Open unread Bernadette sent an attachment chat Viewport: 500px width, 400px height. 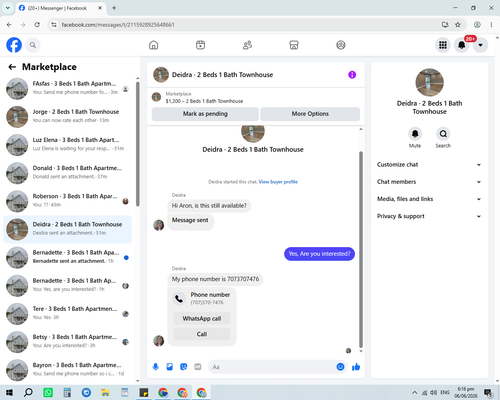pyautogui.click(x=67, y=257)
